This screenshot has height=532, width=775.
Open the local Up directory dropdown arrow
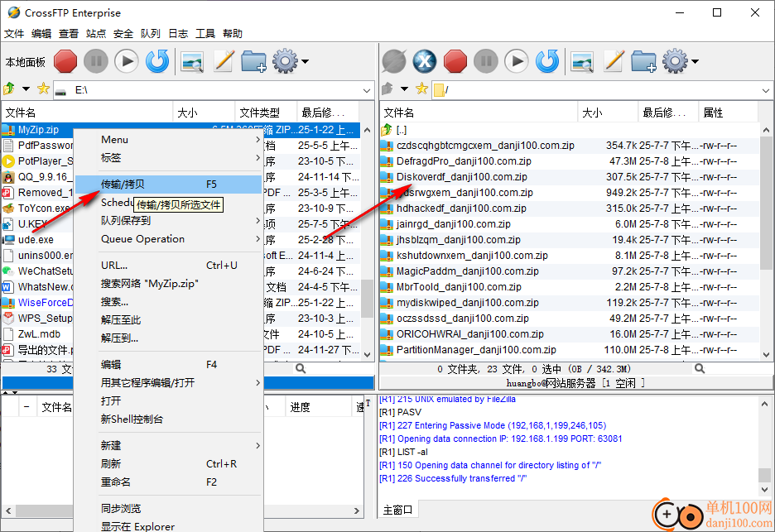(26, 89)
